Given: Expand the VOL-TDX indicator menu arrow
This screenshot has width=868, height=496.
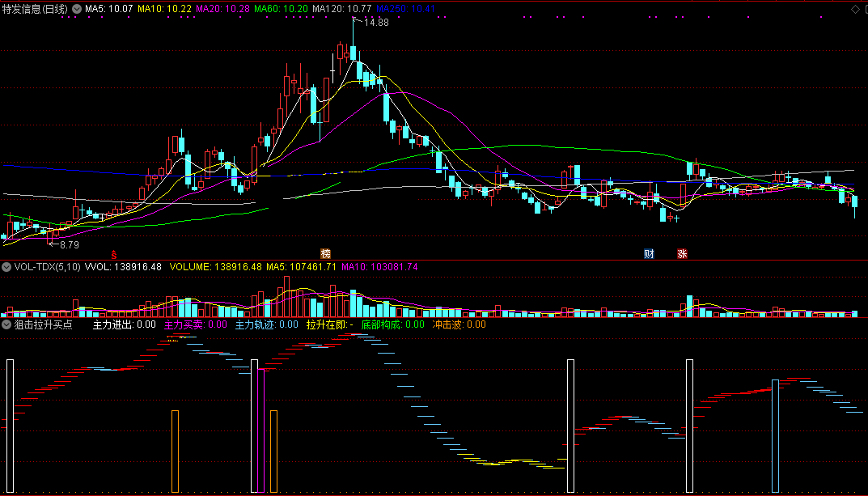Looking at the screenshot, I should point(6,267).
